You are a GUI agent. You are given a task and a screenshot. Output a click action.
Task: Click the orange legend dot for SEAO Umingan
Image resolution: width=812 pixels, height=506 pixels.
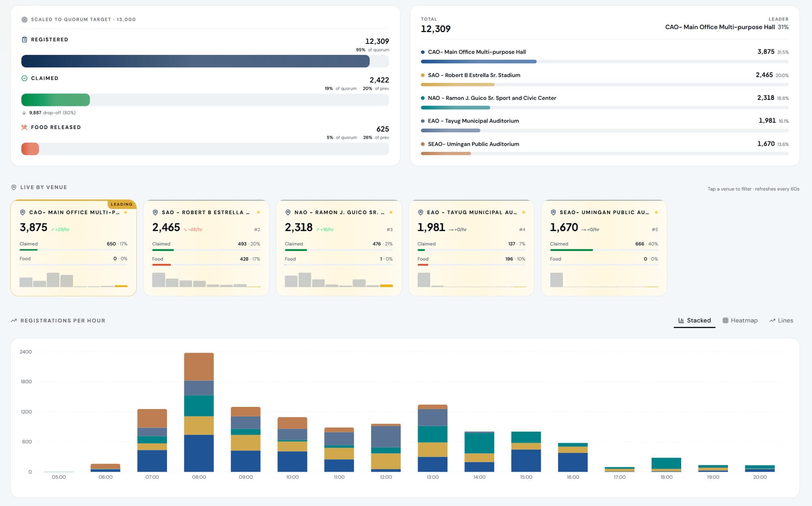(x=423, y=144)
